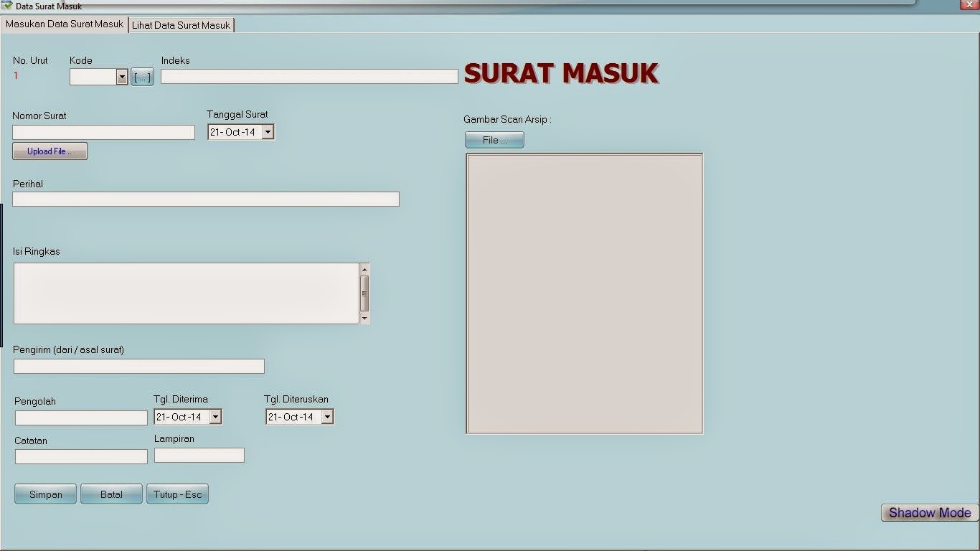Click the No. Urut value 1
This screenshot has height=551, width=980.
16,75
